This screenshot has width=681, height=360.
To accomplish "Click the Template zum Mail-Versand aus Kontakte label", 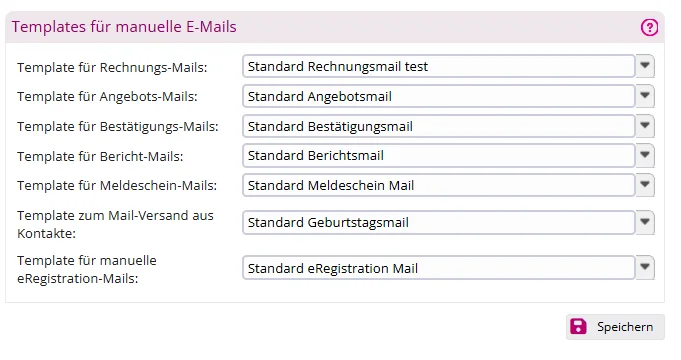I will click(x=115, y=224).
